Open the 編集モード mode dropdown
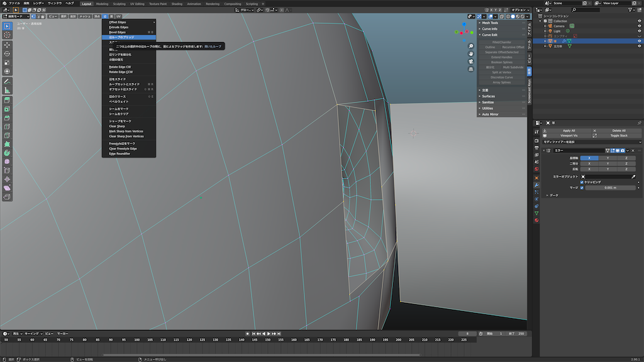 coord(16,16)
